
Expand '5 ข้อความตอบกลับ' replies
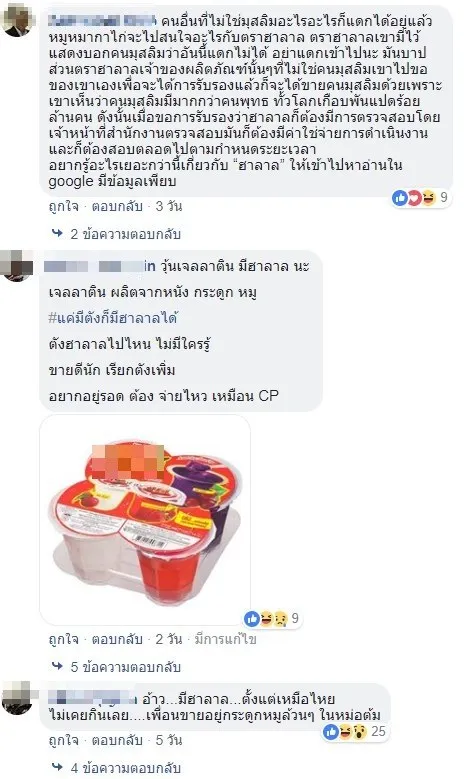125,667
